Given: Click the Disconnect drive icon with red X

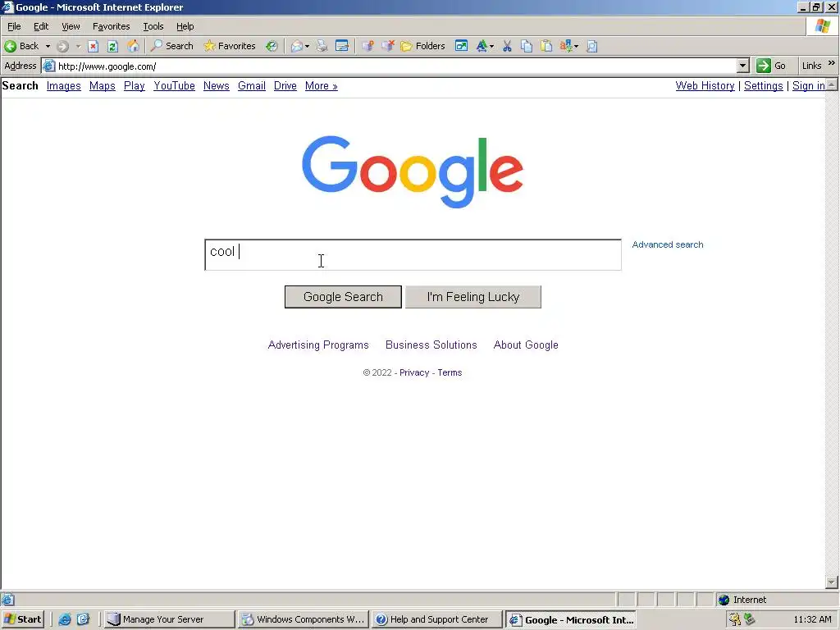Looking at the screenshot, I should tap(387, 46).
